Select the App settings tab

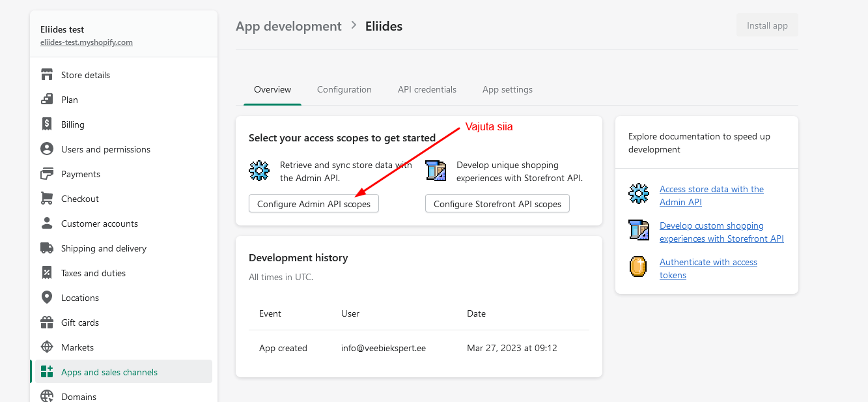point(507,89)
